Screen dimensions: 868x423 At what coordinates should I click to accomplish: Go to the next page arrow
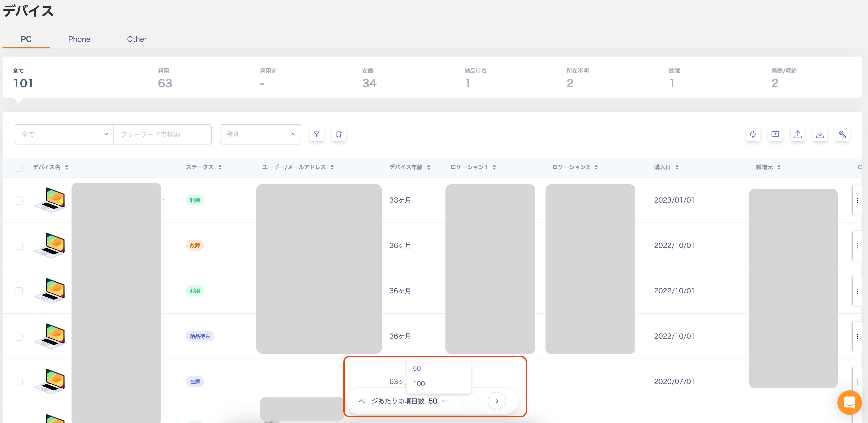(497, 401)
